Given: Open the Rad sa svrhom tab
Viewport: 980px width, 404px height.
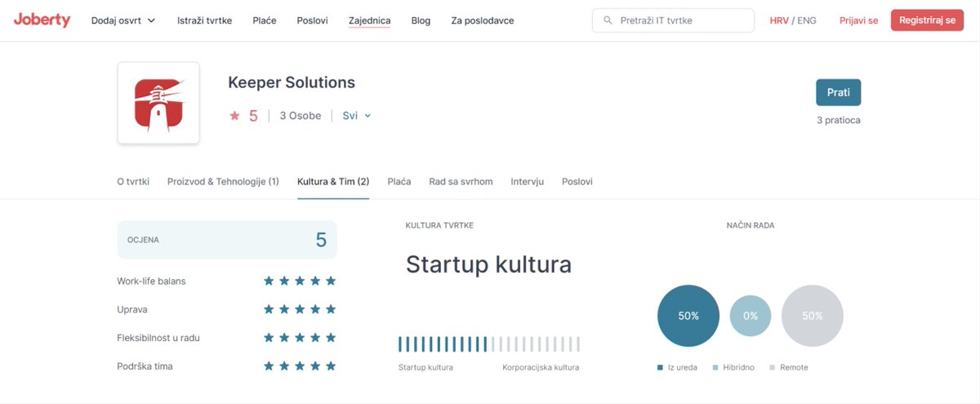Looking at the screenshot, I should [x=461, y=181].
